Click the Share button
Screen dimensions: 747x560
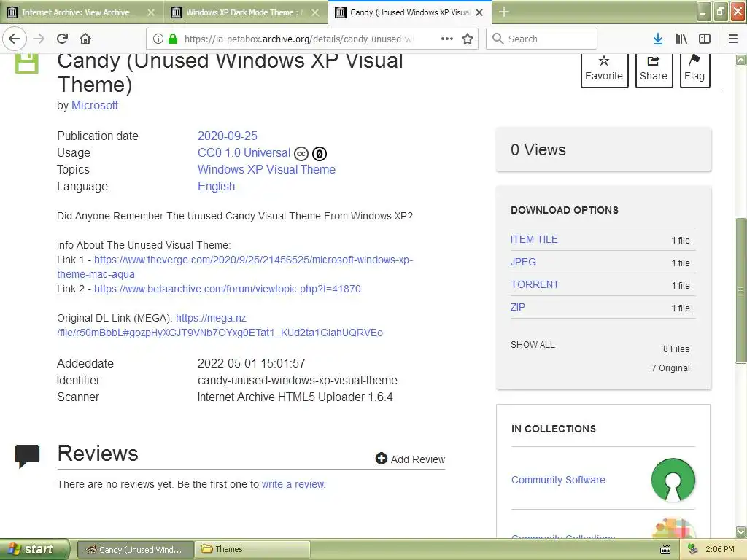654,69
